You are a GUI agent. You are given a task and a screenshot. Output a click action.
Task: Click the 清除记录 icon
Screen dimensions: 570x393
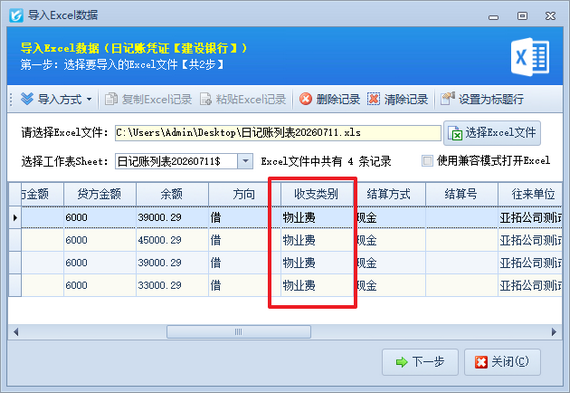[373, 99]
